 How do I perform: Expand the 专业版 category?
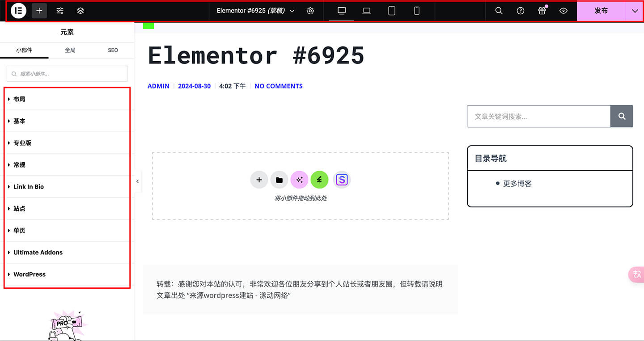[x=67, y=143]
